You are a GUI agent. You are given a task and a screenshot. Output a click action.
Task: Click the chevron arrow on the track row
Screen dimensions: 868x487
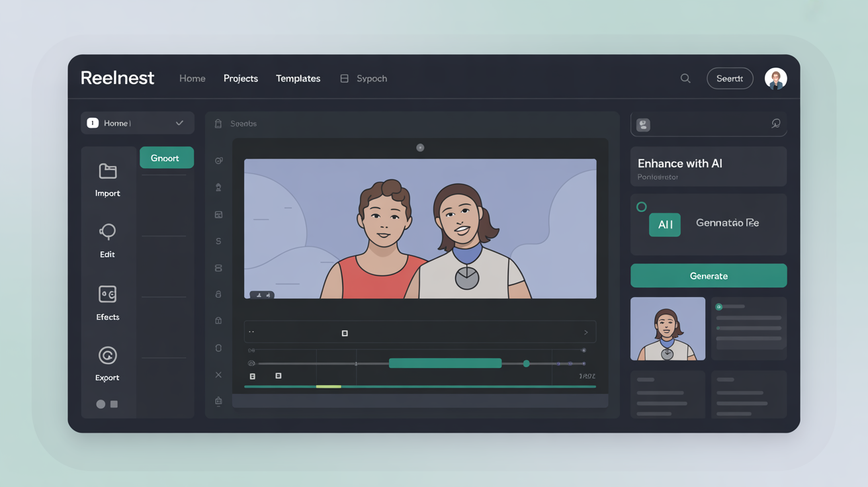(586, 332)
